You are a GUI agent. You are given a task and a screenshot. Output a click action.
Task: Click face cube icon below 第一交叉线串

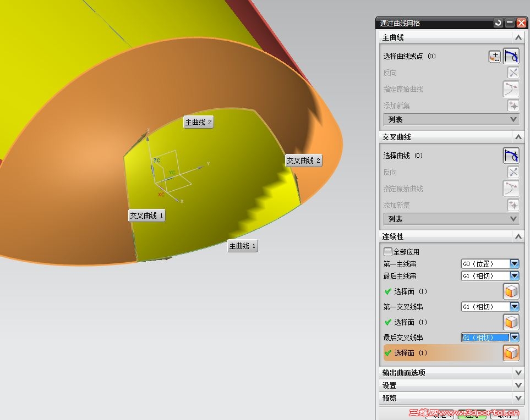coord(511,322)
